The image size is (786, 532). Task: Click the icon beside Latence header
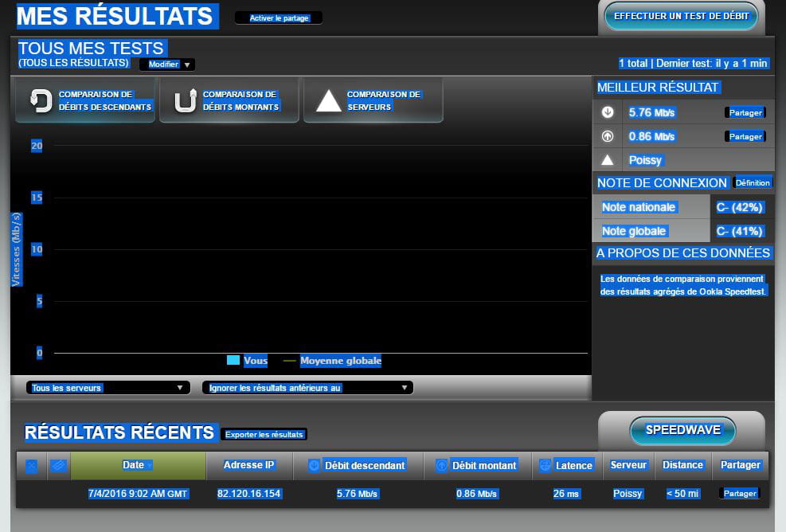[545, 465]
